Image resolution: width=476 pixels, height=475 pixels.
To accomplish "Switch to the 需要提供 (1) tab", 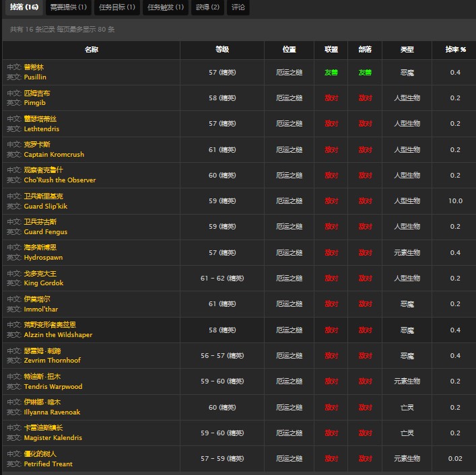I will click(69, 7).
